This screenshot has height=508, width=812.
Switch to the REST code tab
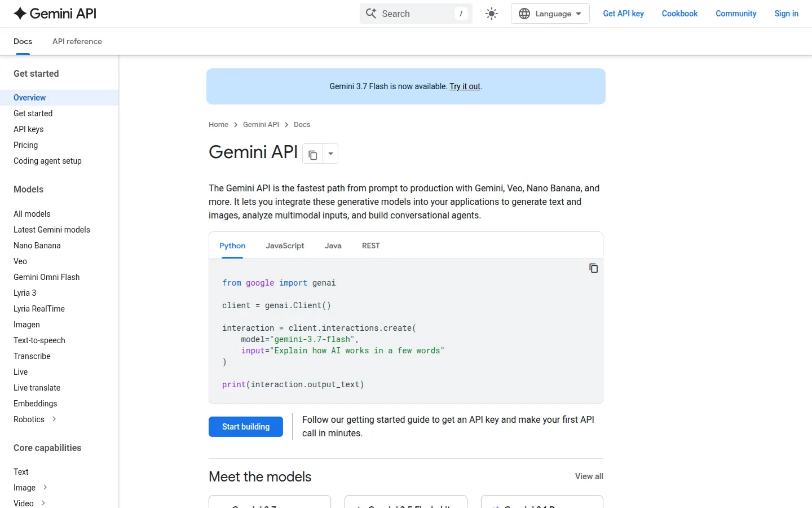point(371,246)
